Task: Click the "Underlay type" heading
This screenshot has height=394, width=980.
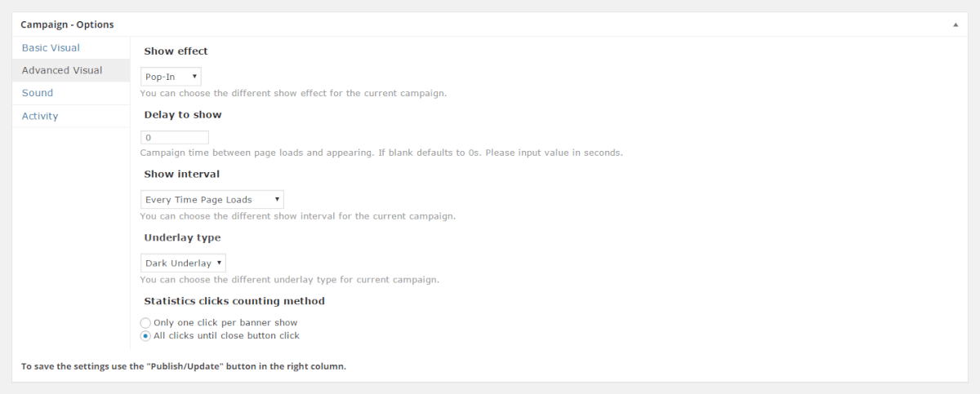Action: (x=182, y=238)
